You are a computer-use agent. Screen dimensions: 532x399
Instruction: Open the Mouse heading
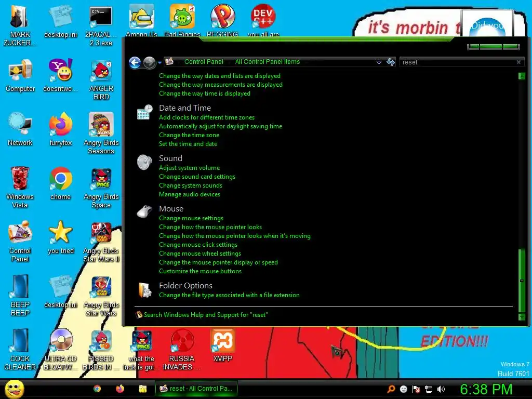[171, 209]
